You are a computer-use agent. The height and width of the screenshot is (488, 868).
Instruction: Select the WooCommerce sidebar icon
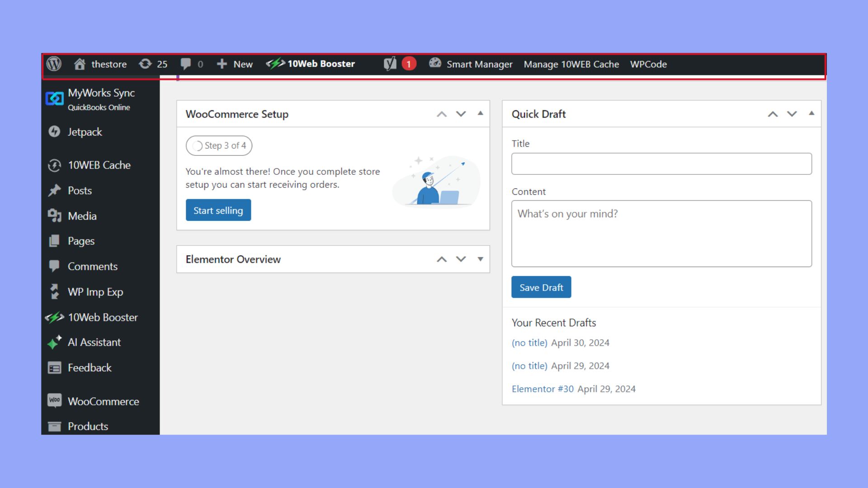[x=54, y=401]
